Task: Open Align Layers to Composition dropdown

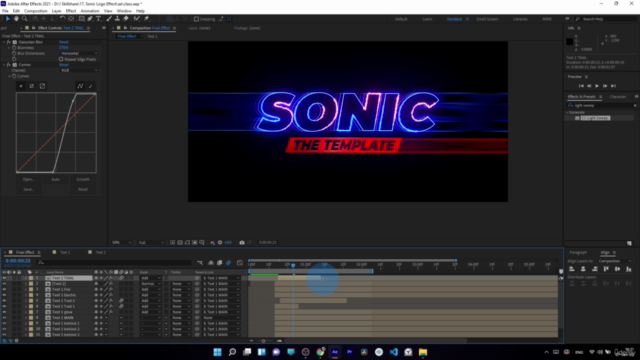Action: pos(615,261)
